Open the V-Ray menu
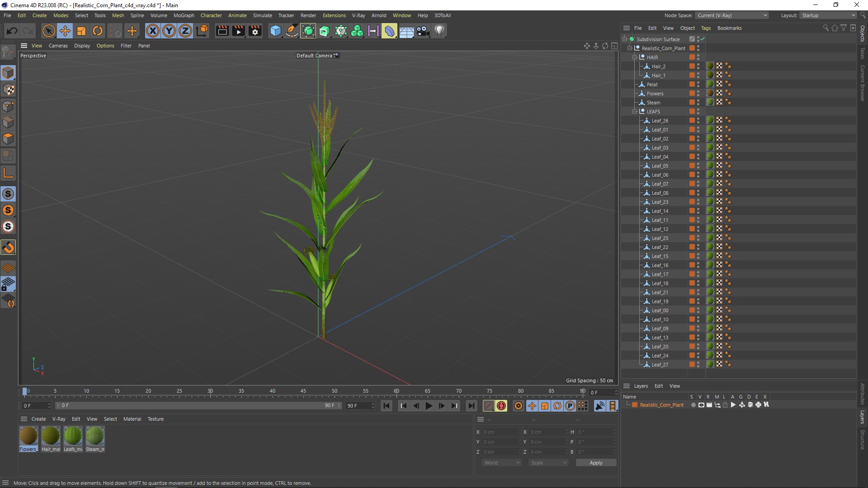Screen dimensions: 868x488 coord(359,15)
